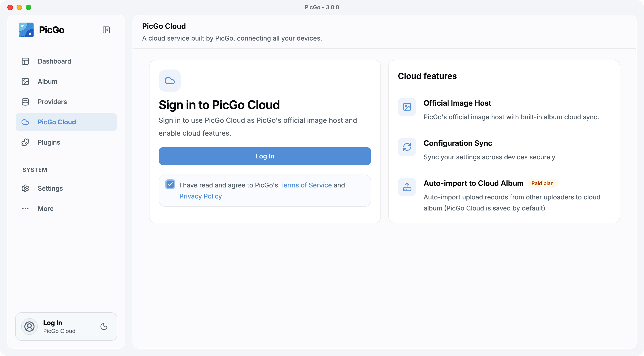The height and width of the screenshot is (356, 644).
Task: Maximize the window with the green button
Action: click(x=29, y=7)
